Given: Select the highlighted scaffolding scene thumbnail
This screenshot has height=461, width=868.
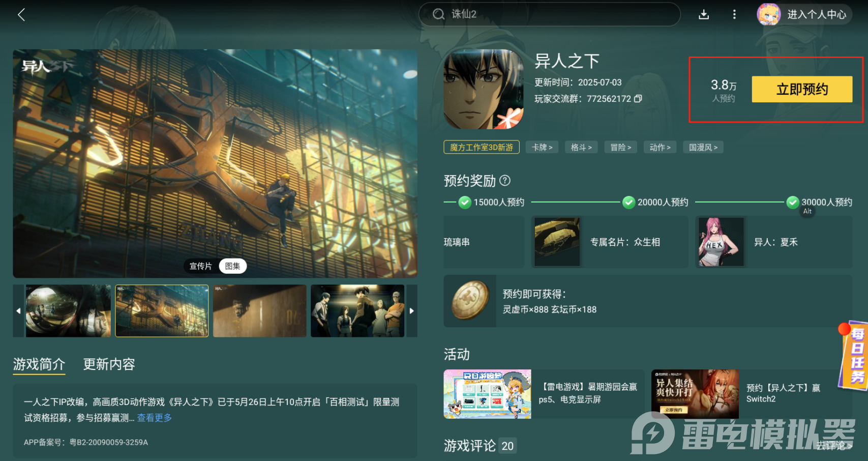Looking at the screenshot, I should [162, 311].
